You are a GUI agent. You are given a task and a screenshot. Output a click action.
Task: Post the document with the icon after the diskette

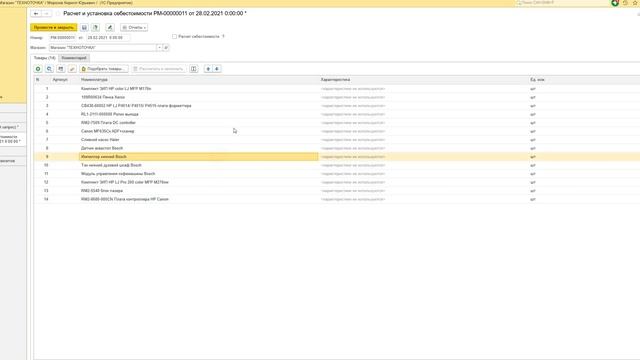point(96,27)
